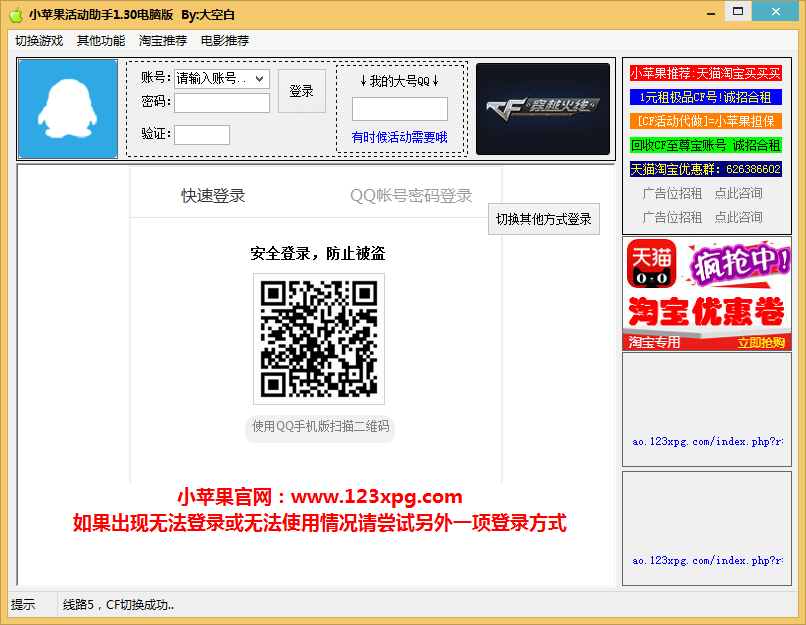
Task: Click the QR code image
Action: click(319, 339)
